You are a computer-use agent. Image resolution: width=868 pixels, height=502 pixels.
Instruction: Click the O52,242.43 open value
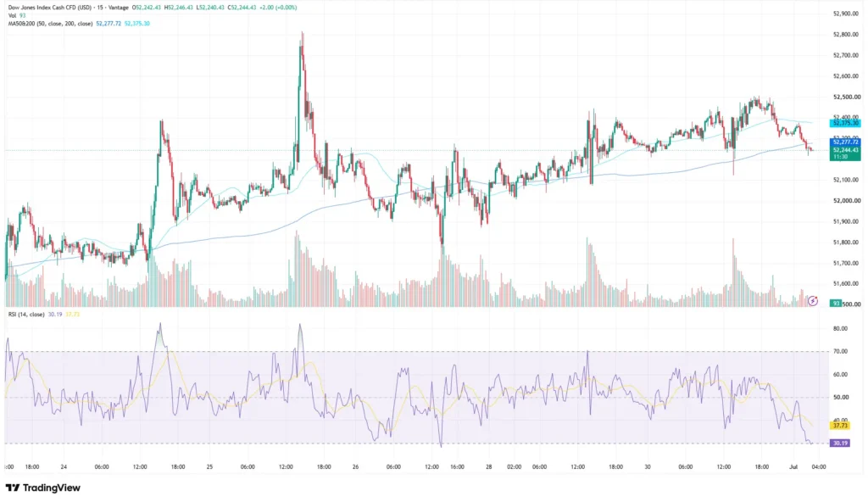[147, 8]
